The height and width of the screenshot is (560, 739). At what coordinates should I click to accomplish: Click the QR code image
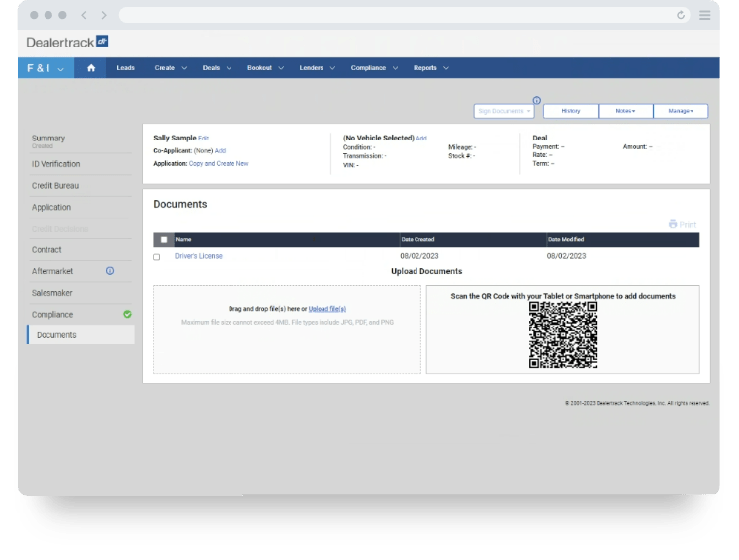pos(563,334)
